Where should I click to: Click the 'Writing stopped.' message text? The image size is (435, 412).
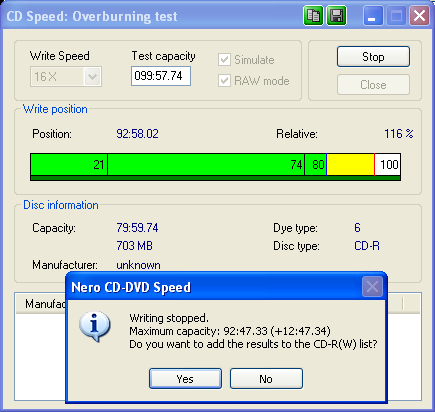pos(169,318)
